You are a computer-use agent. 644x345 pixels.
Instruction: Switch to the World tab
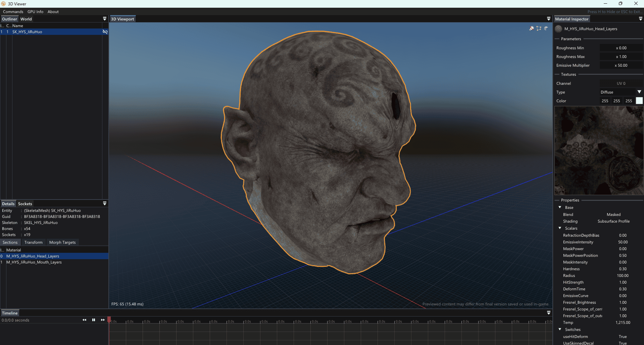[x=26, y=19]
